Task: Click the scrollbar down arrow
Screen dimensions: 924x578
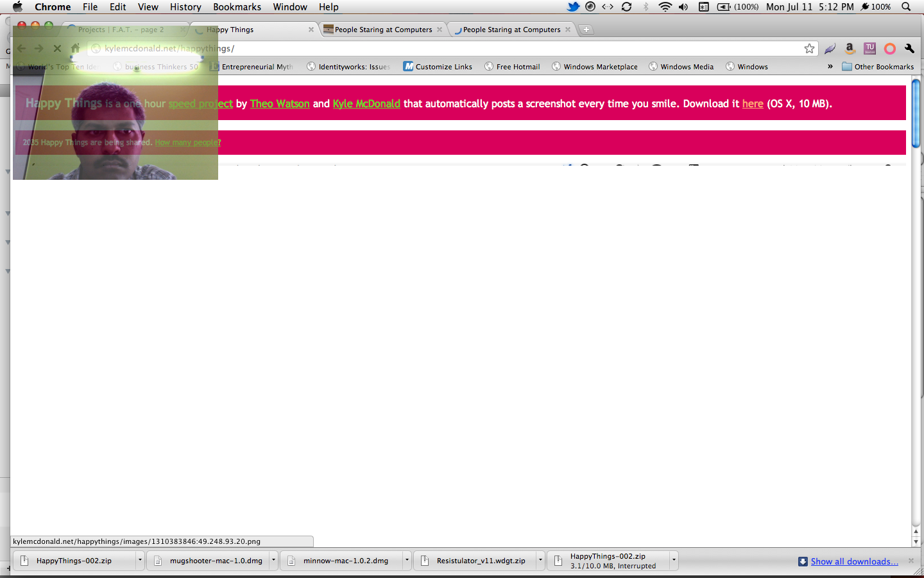Action: tap(916, 541)
